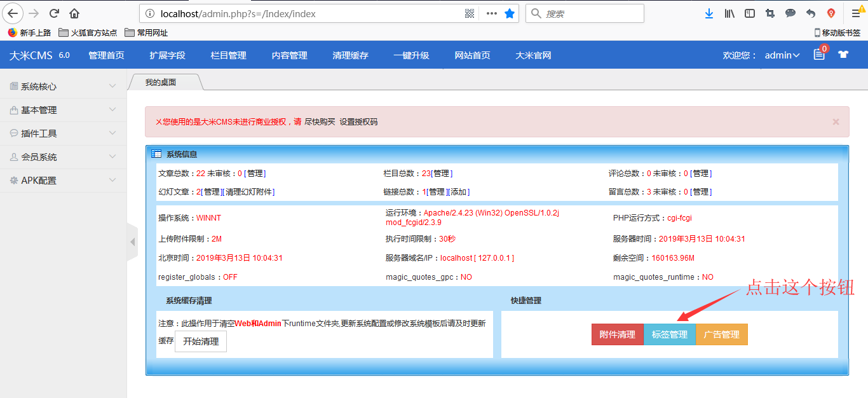Click the QR code icon in address bar
Viewport: 868px width, 398px height.
pyautogui.click(x=470, y=13)
